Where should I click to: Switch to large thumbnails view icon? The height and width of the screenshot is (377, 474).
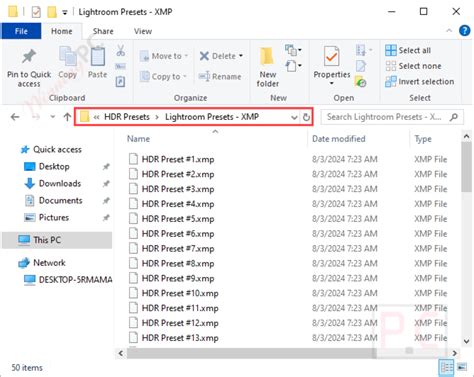pyautogui.click(x=462, y=368)
